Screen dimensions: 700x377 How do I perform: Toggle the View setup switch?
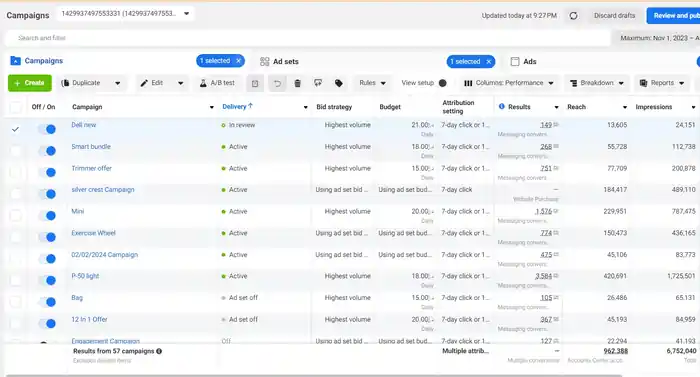442,83
